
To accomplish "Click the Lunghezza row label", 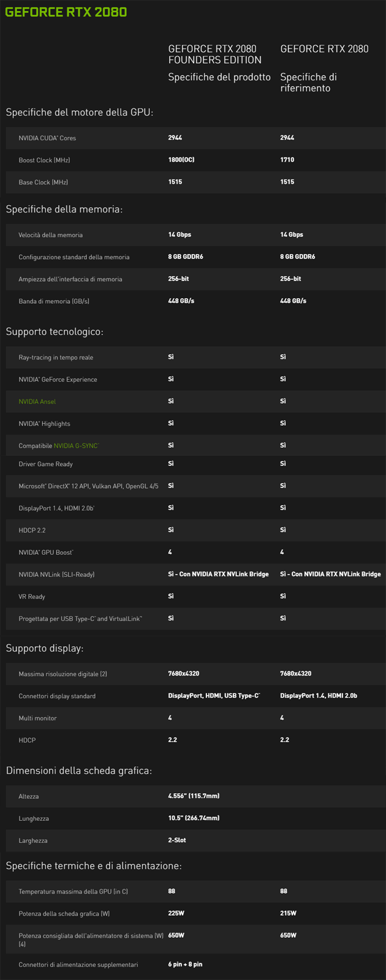I will 34,819.
